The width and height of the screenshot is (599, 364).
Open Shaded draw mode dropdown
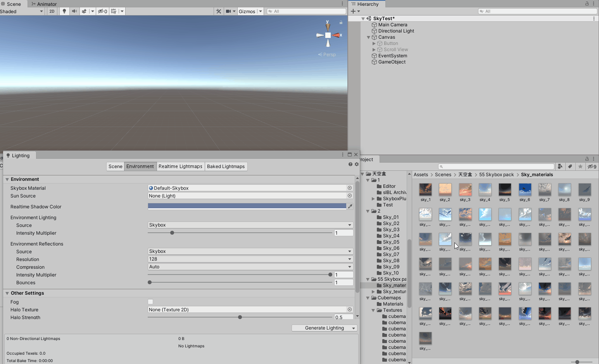coord(22,11)
